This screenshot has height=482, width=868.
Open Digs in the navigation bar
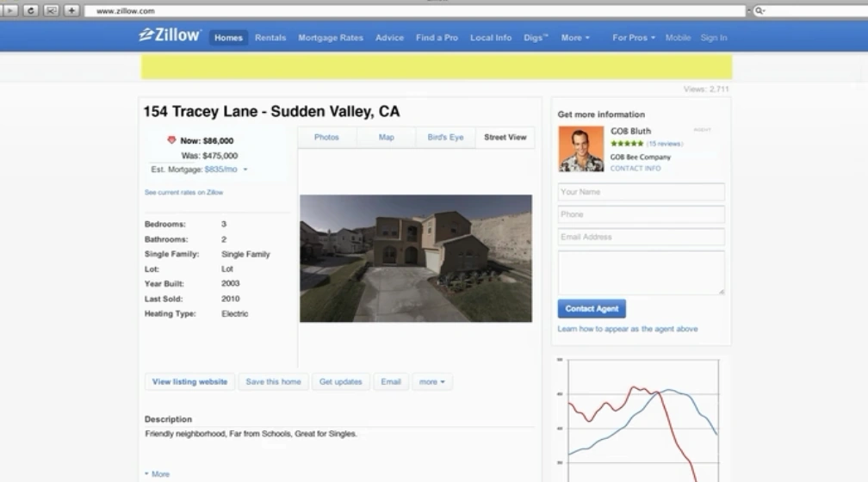(536, 38)
